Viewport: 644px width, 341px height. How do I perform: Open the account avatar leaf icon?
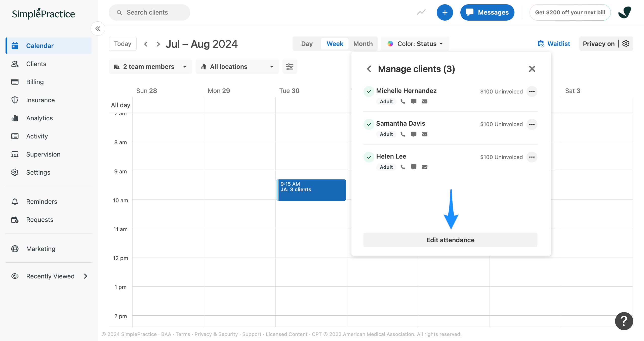(x=625, y=12)
